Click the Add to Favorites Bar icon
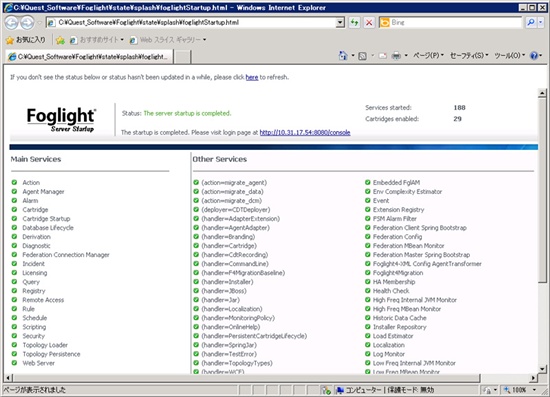Screen dimensions: 550x397 point(60,40)
